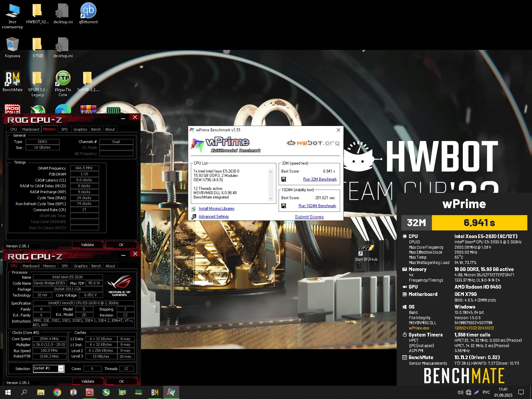This screenshot has height=399, width=532.
Task: Open SPD tab in upper CPU-Z window
Action: click(x=65, y=129)
